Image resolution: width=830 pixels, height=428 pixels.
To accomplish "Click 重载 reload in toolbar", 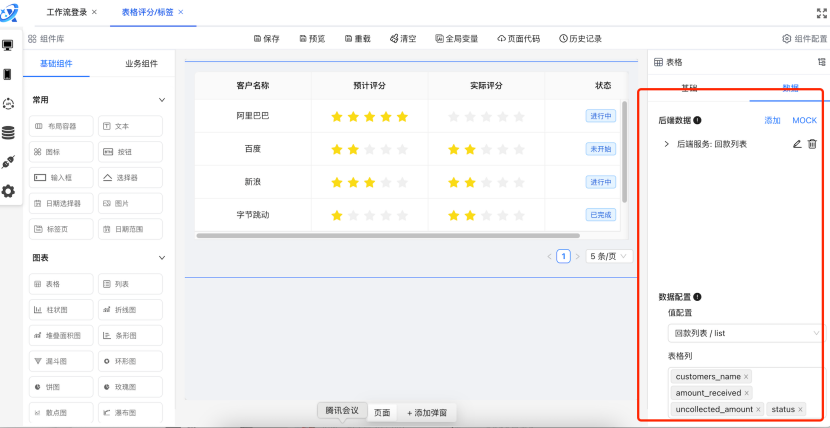I will click(358, 39).
